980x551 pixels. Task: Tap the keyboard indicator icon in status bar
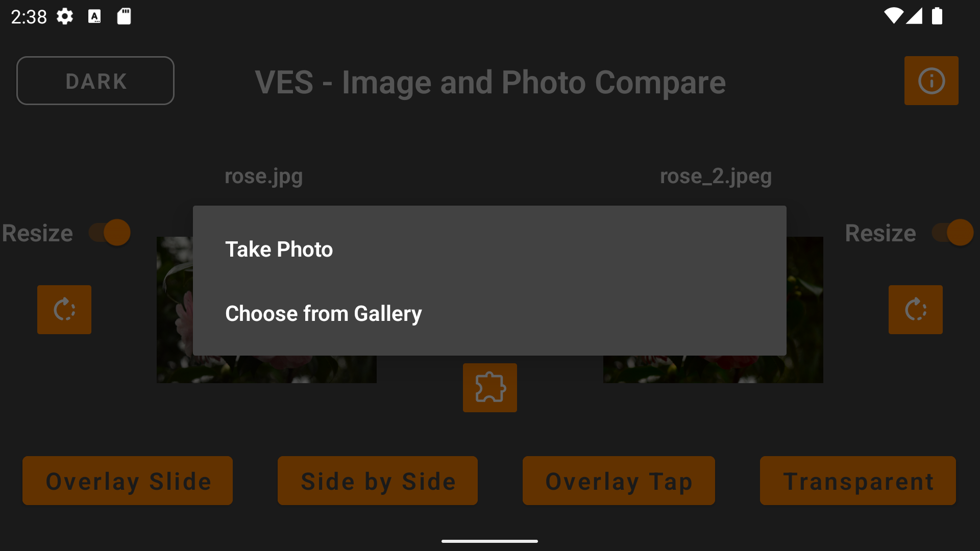pyautogui.click(x=94, y=16)
